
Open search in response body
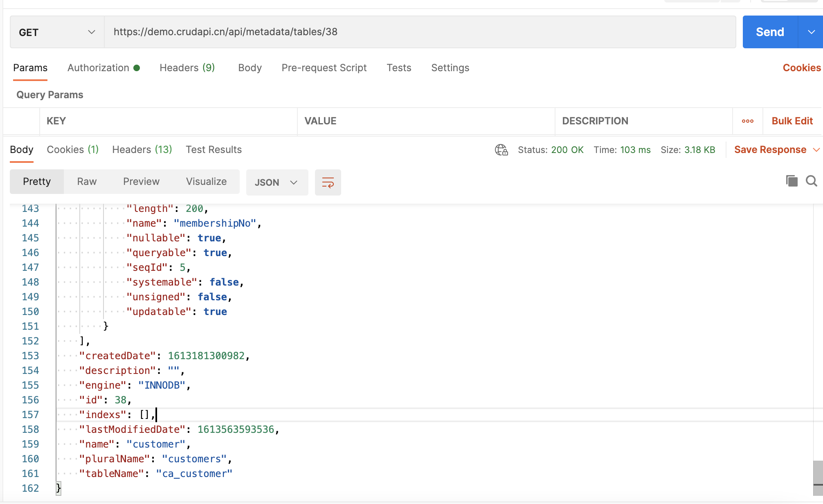[811, 181]
